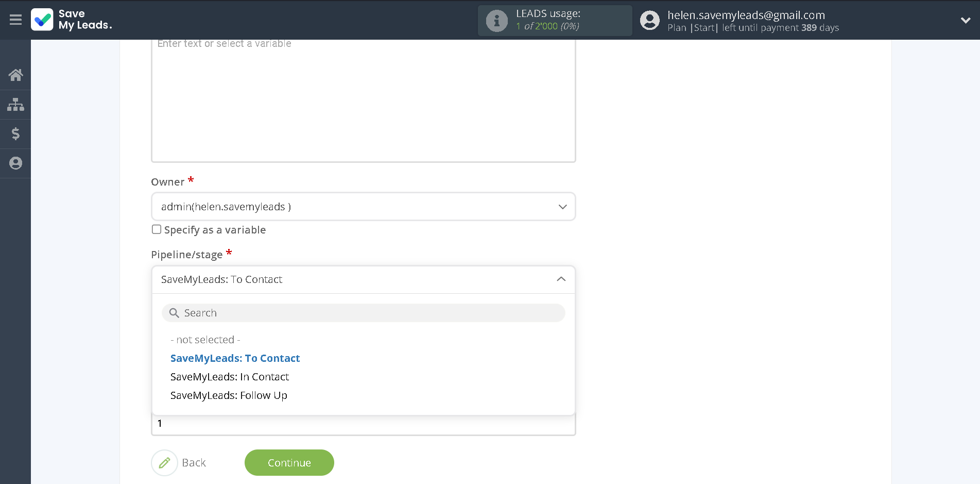Select 'SaveMyLeads: Follow Up' option
980x484 pixels.
click(x=229, y=395)
